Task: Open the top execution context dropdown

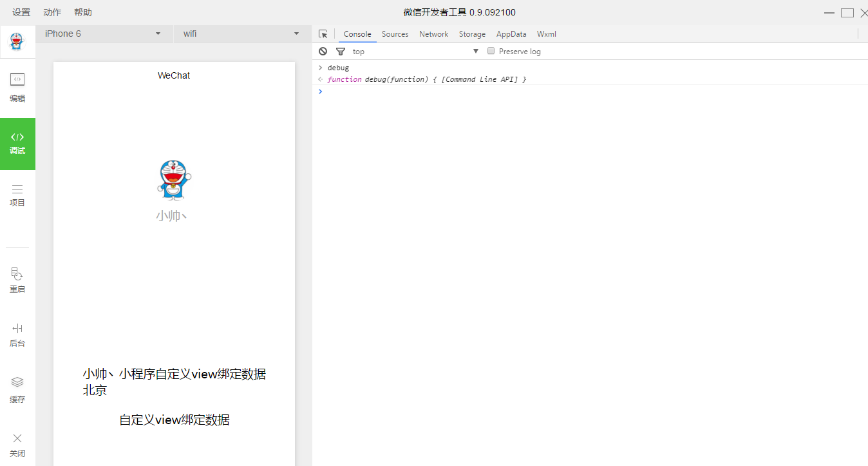Action: (415, 51)
